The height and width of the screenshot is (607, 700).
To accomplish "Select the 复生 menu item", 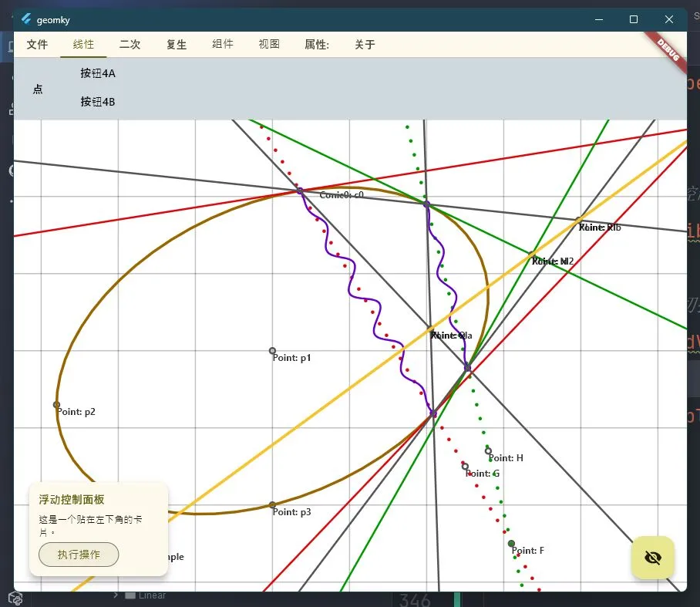I will [177, 45].
